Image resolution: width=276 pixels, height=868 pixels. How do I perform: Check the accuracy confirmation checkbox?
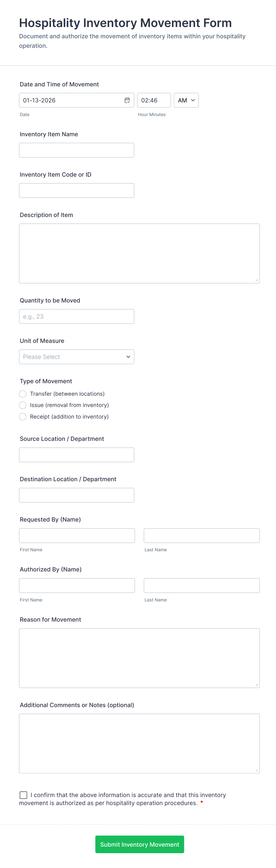click(x=23, y=795)
